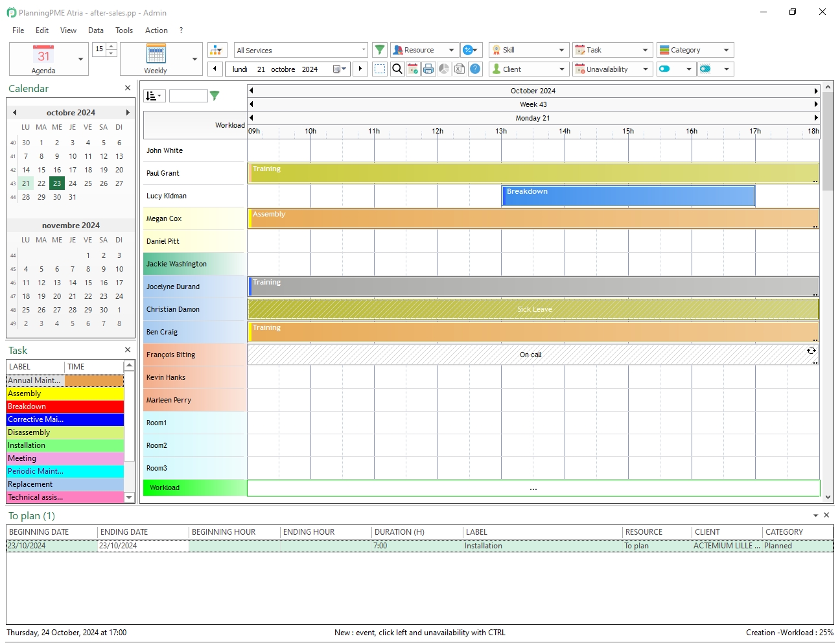The width and height of the screenshot is (840, 643).
Task: Sort by the BEGINNING DATE column header
Action: coord(52,532)
